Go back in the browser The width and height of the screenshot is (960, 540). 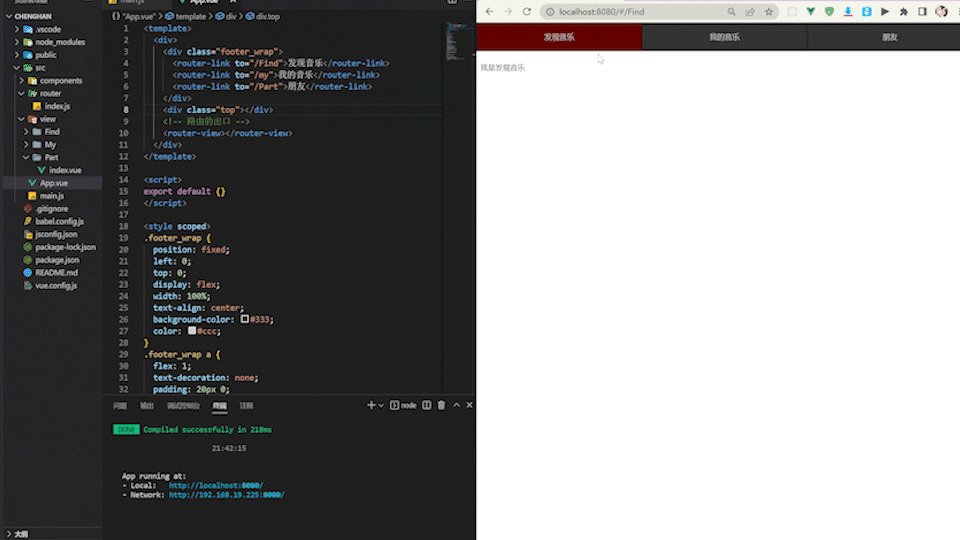click(x=489, y=12)
